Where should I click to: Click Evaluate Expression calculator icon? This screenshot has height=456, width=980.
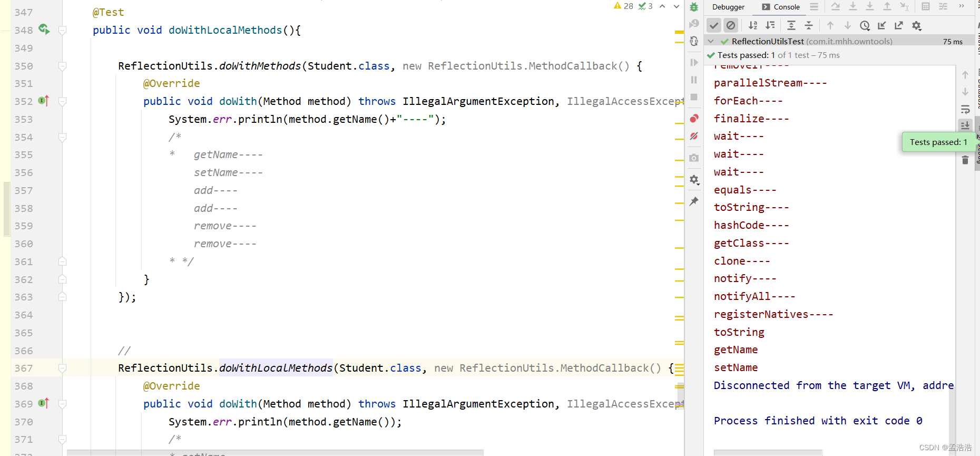click(926, 7)
